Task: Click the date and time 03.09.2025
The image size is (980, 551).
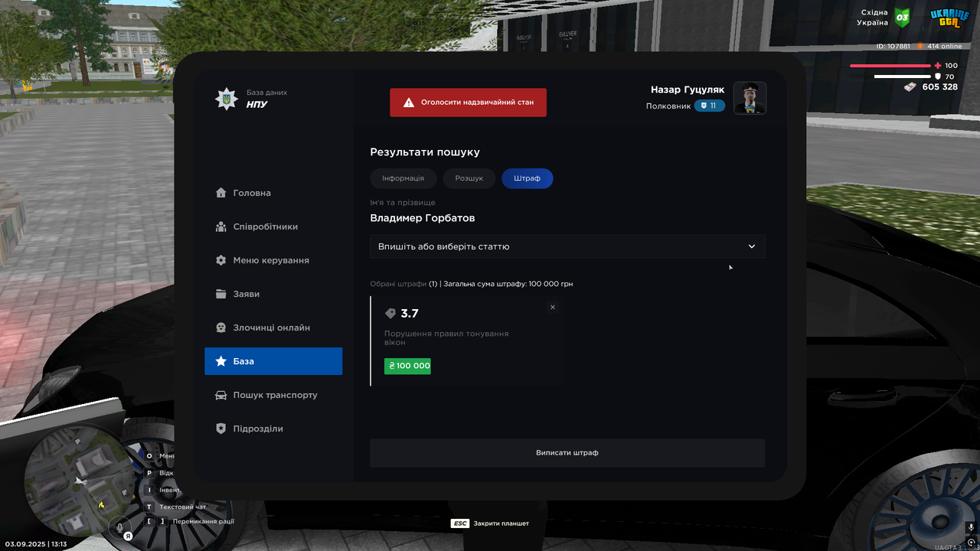Action: click(36, 544)
